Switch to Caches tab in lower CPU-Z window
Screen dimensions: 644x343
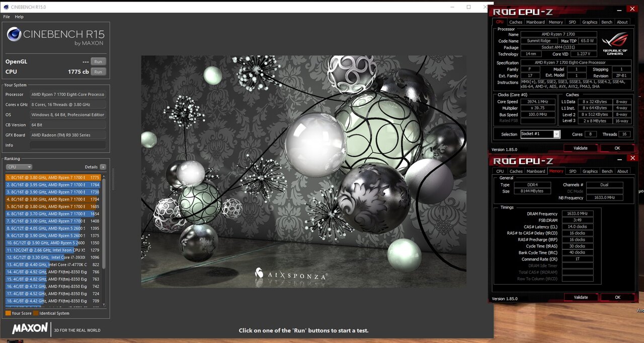[x=516, y=171]
